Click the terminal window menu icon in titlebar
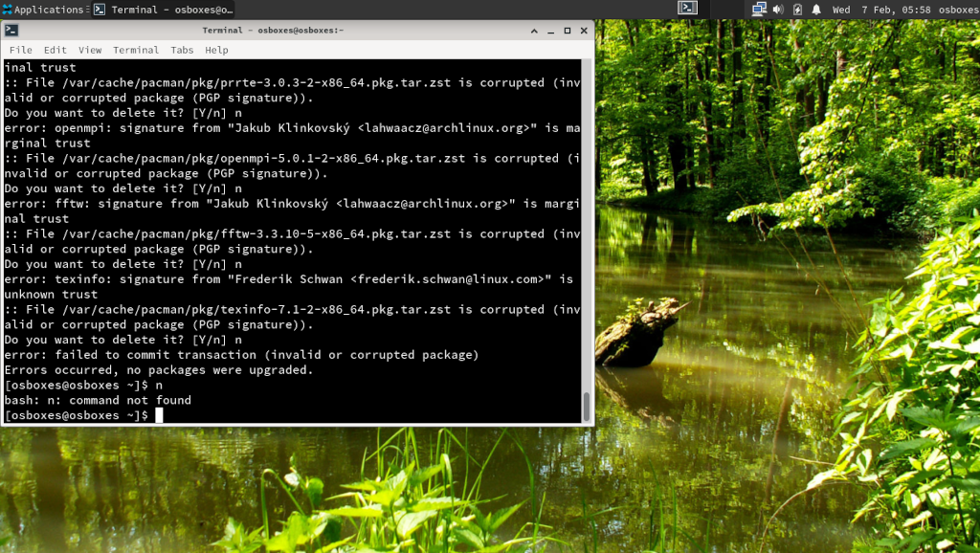This screenshot has width=980, height=553. [x=11, y=31]
